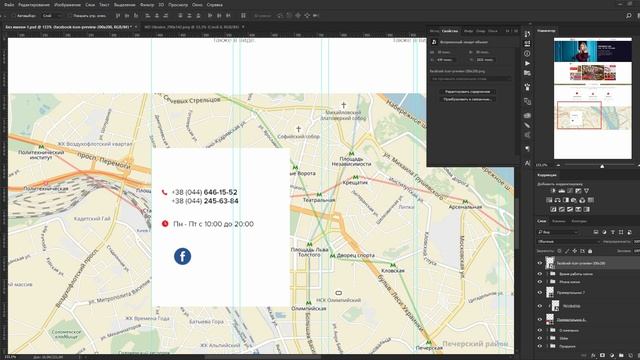Open the Справка menu
The width and height of the screenshot is (640, 360).
215,5
